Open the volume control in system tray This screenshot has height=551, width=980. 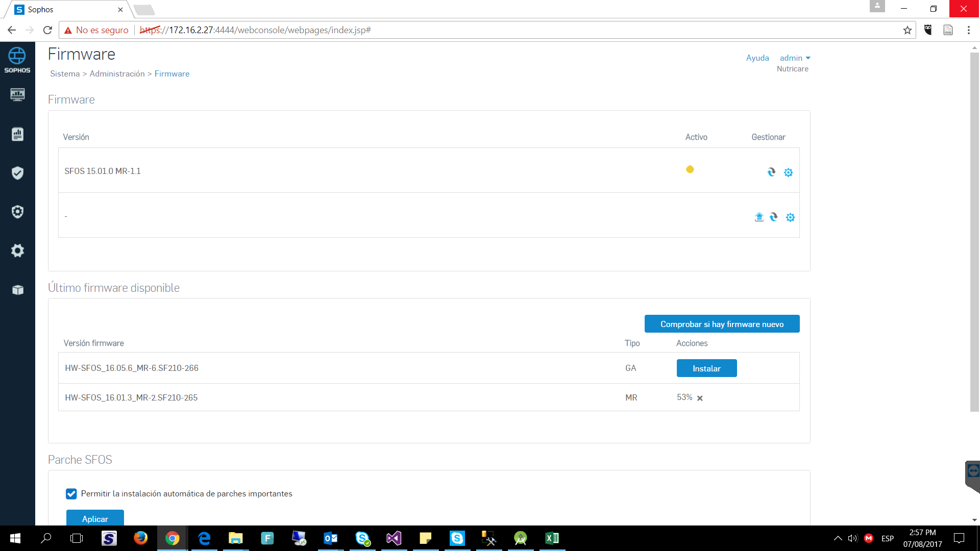(852, 538)
